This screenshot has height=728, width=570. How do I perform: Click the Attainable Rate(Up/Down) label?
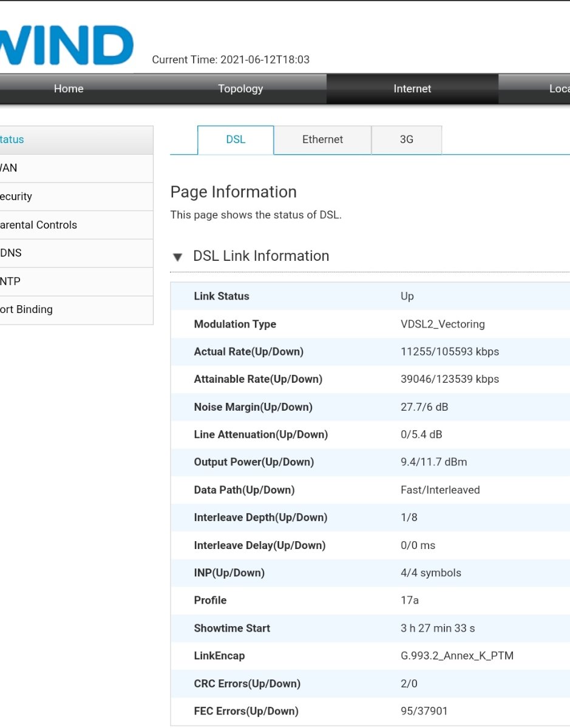click(x=258, y=379)
